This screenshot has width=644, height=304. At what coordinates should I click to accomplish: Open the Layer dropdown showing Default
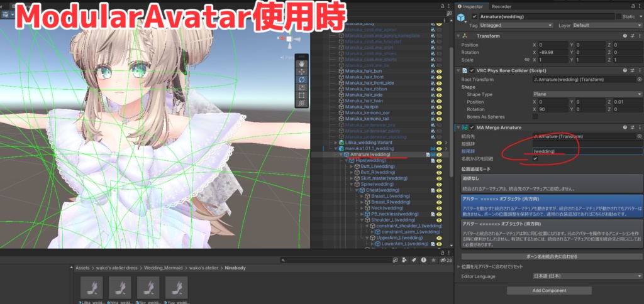[x=608, y=25]
